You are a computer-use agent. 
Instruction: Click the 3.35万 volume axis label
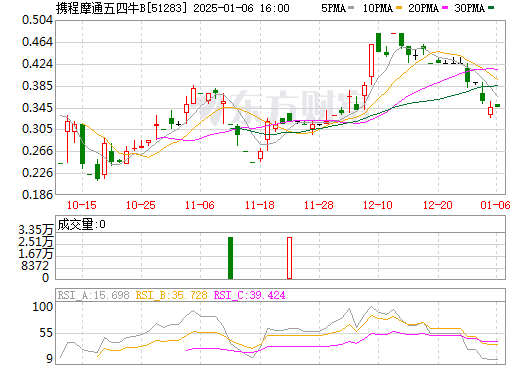point(36,230)
